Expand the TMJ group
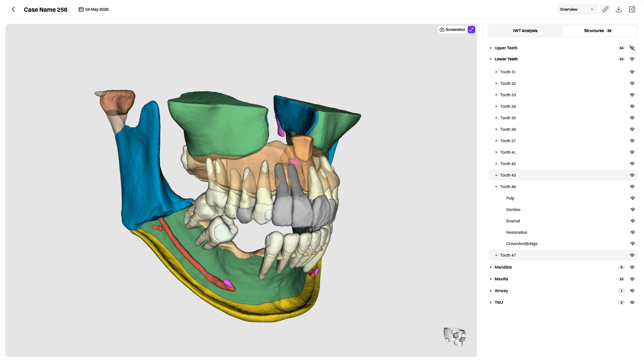 click(491, 303)
